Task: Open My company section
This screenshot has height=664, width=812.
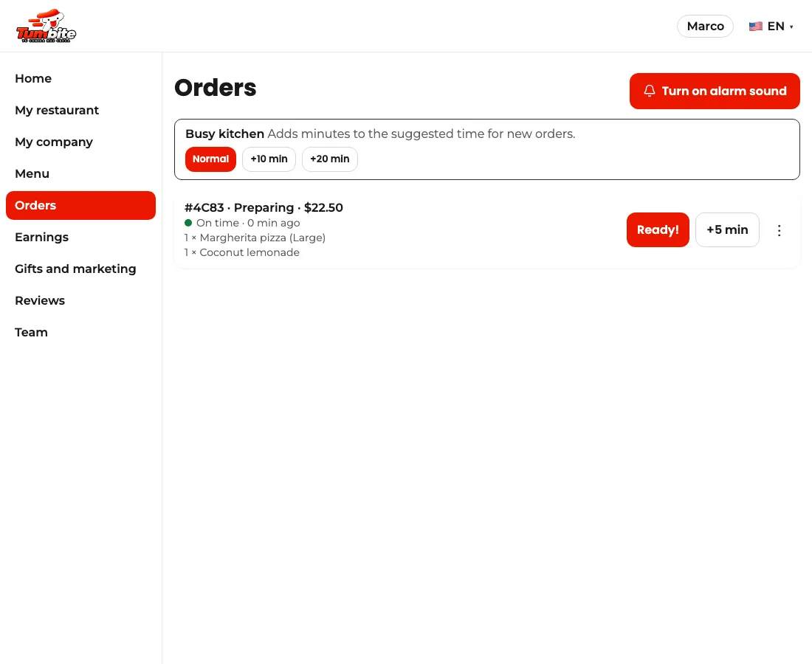Action: [80, 142]
